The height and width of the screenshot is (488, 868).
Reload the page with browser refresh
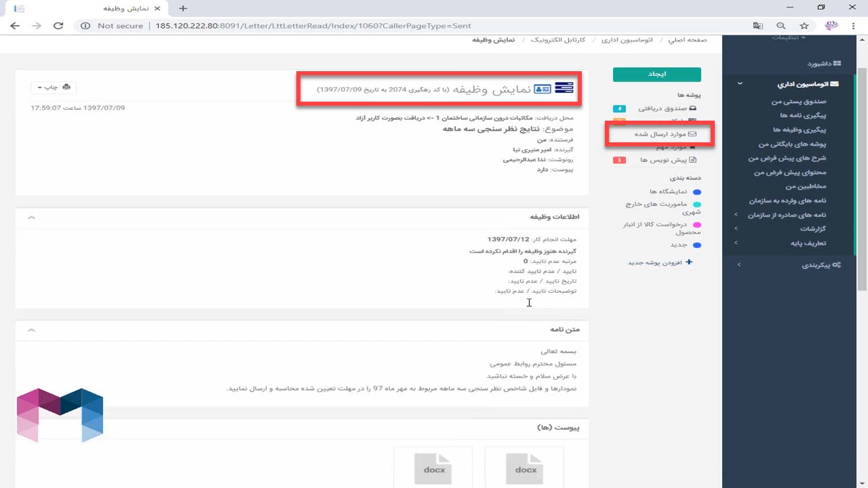coord(58,26)
